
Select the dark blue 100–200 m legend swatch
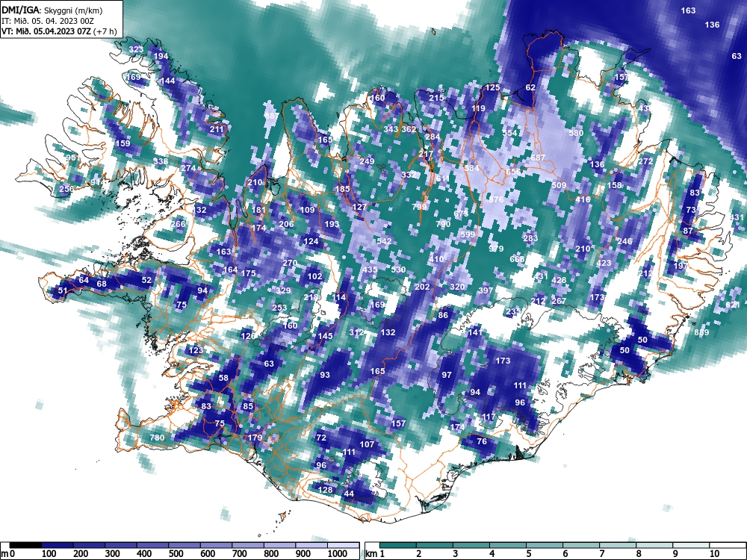[x=58, y=545]
